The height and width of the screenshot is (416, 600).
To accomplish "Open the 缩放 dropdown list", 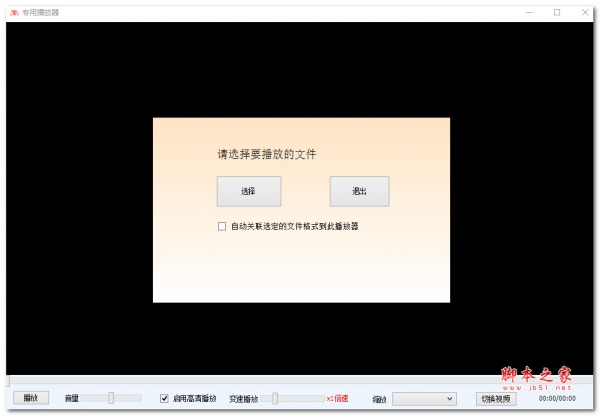I will [424, 399].
